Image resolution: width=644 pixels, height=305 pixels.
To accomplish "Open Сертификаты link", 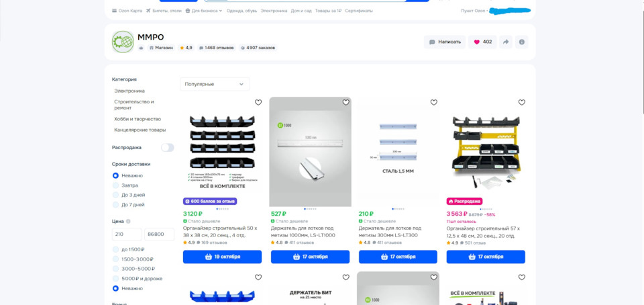I will [359, 11].
